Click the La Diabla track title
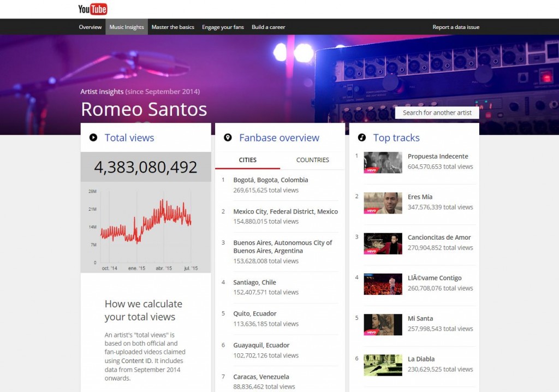This screenshot has height=392, width=559. [x=421, y=359]
